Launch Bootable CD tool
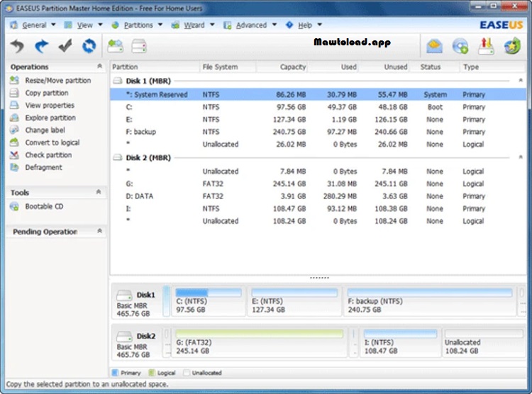The height and width of the screenshot is (394, 532). coord(37,206)
